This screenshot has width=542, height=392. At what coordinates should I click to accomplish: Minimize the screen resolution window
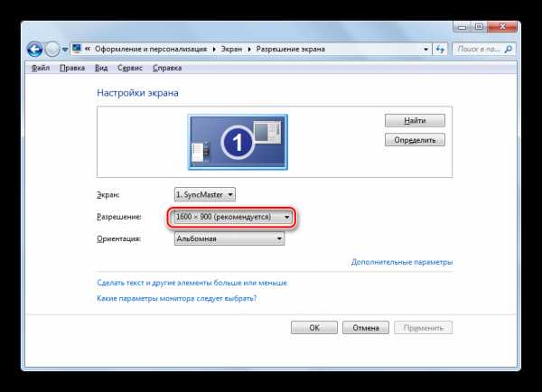coord(463,26)
